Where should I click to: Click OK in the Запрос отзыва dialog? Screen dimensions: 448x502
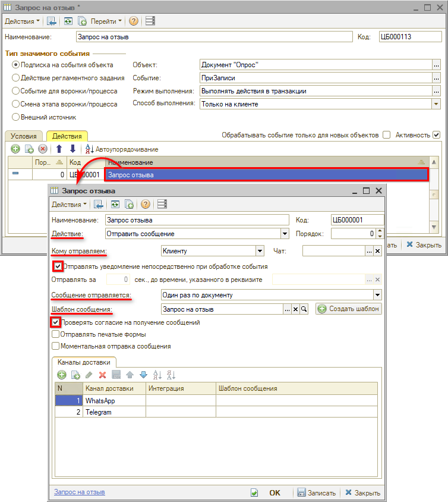(x=275, y=492)
